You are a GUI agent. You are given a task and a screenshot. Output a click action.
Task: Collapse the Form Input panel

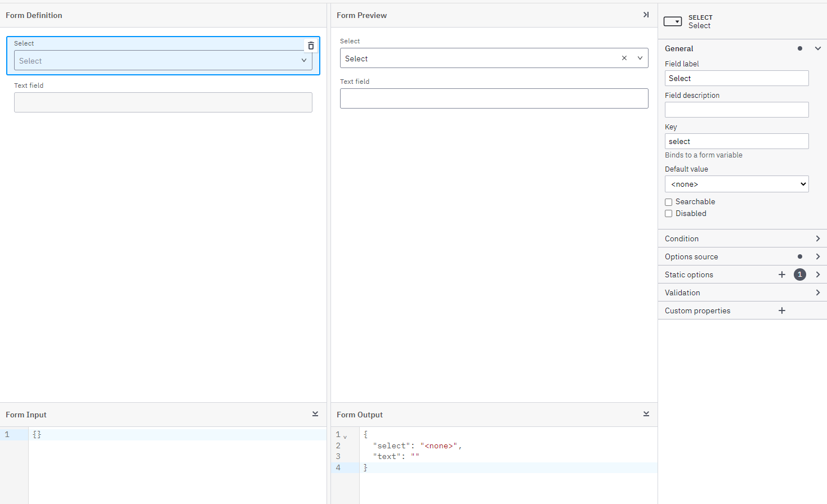315,413
